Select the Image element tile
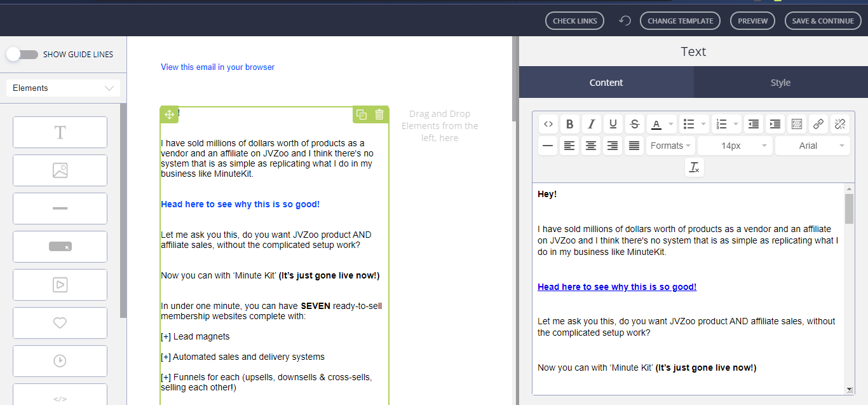 pos(60,170)
